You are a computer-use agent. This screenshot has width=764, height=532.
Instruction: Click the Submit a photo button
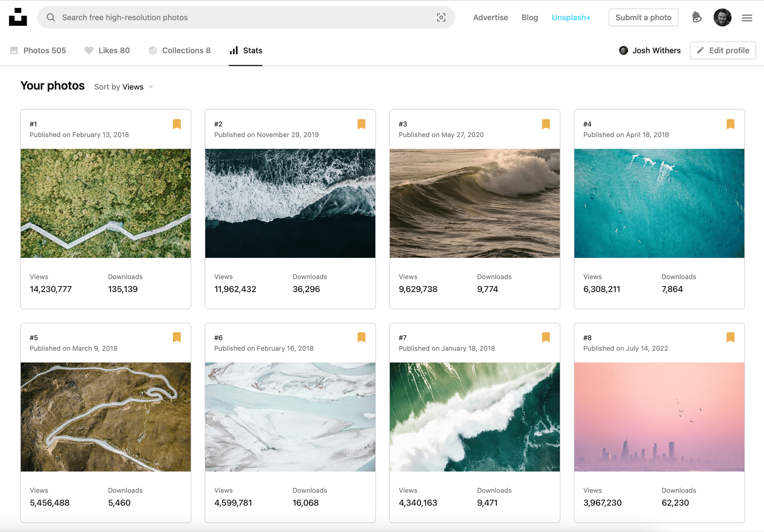click(x=643, y=18)
